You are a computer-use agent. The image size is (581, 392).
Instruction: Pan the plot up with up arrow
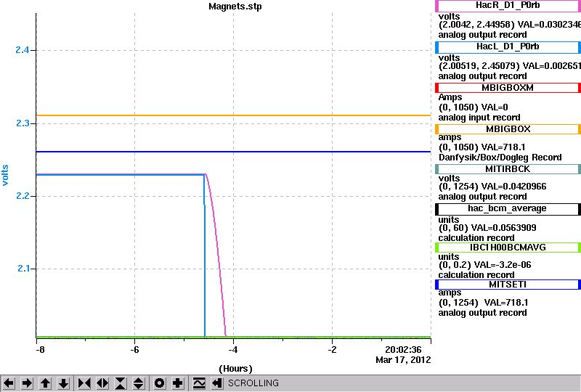[x=46, y=383]
